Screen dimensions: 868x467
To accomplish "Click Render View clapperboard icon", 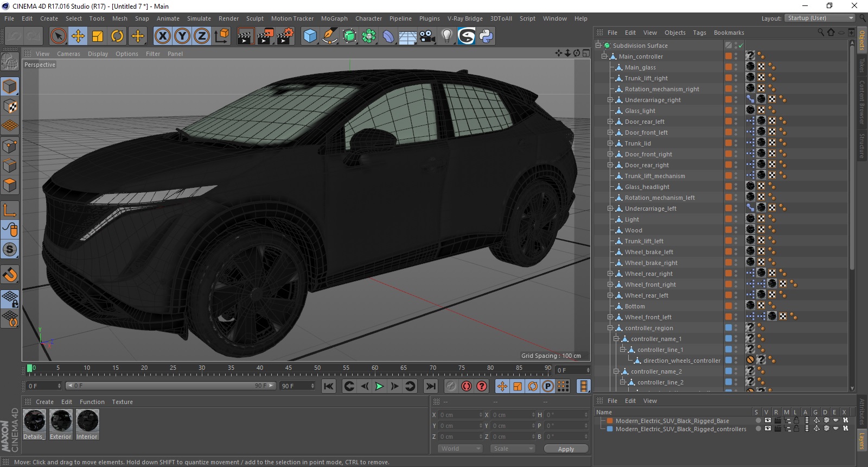I will 245,36.
